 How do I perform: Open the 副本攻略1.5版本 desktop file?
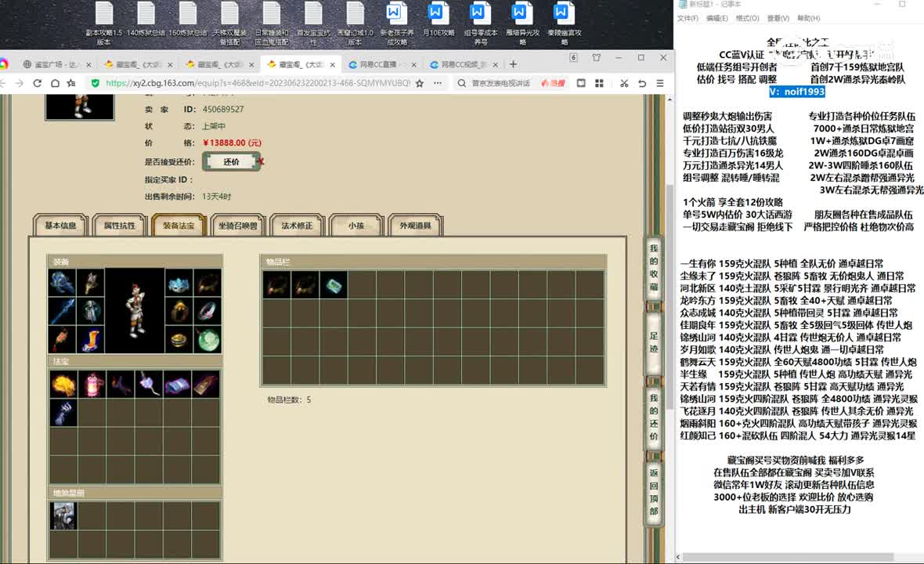point(103,24)
